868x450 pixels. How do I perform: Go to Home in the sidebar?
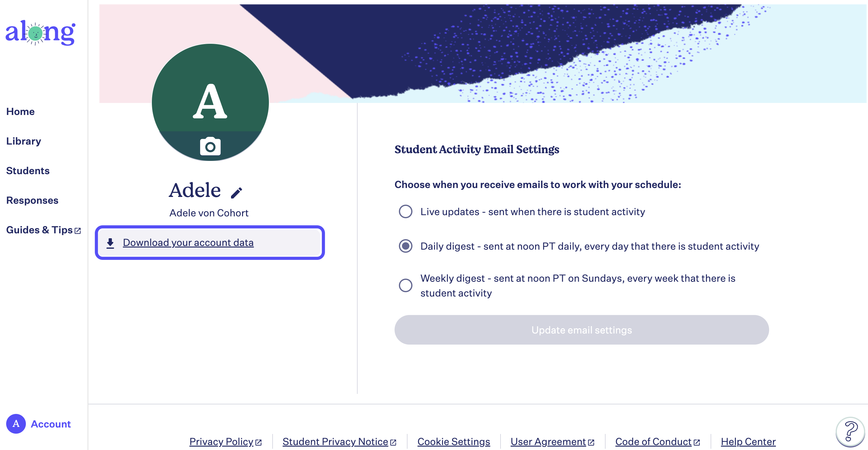pyautogui.click(x=21, y=112)
